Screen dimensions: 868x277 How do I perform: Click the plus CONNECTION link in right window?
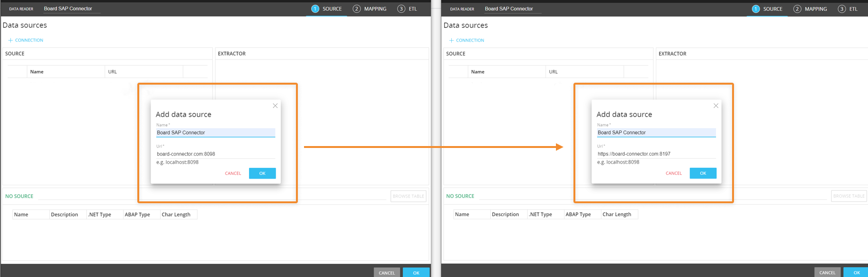[466, 40]
